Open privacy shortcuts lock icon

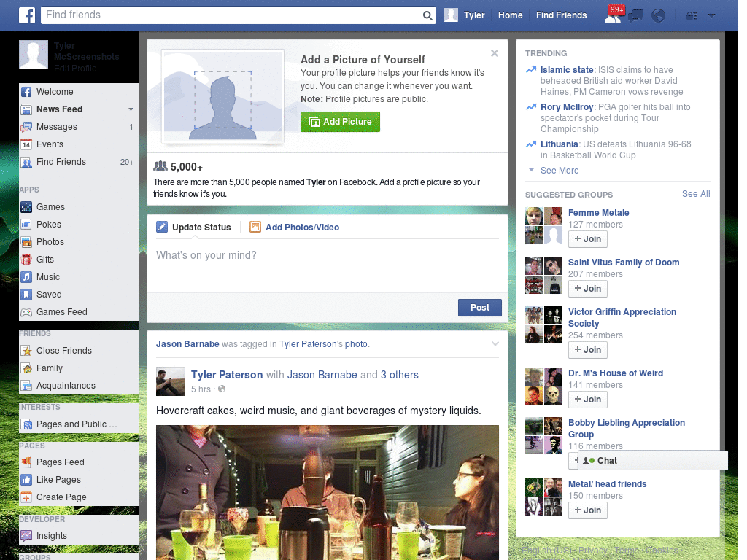coord(692,16)
